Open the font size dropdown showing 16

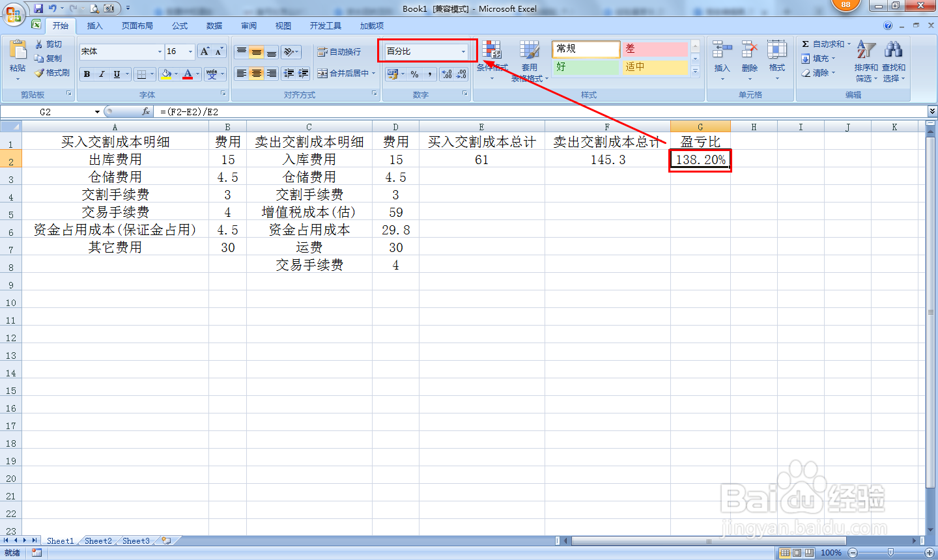(190, 51)
